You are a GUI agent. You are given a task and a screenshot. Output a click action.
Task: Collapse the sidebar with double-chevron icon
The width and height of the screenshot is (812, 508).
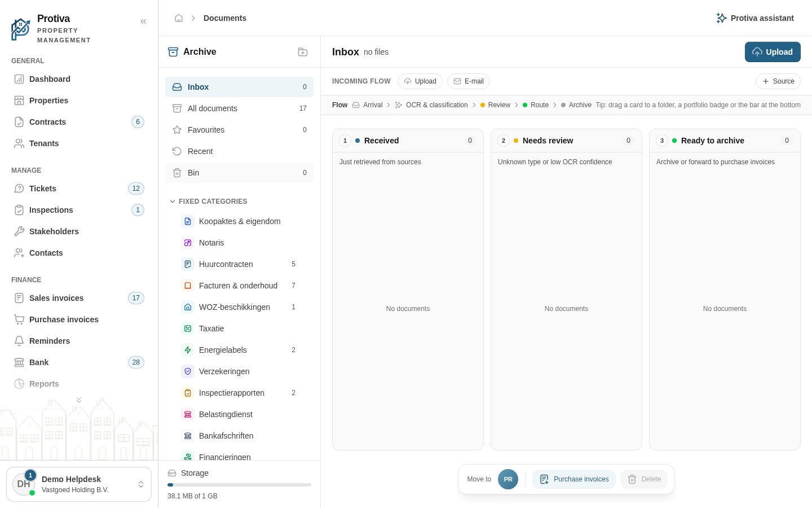tap(143, 21)
